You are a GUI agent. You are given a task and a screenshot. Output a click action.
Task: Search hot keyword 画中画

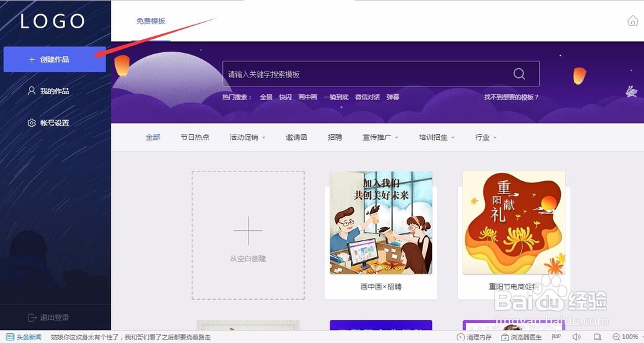[x=308, y=97]
